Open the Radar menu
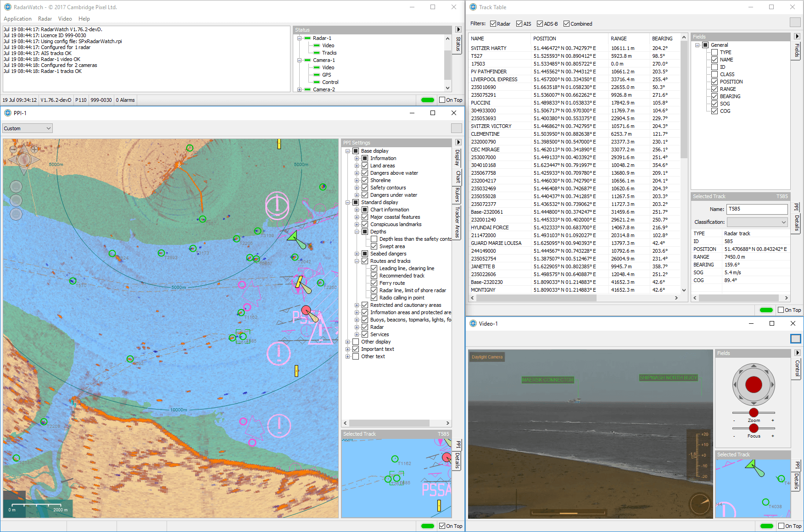This screenshot has height=532, width=804. (45, 19)
